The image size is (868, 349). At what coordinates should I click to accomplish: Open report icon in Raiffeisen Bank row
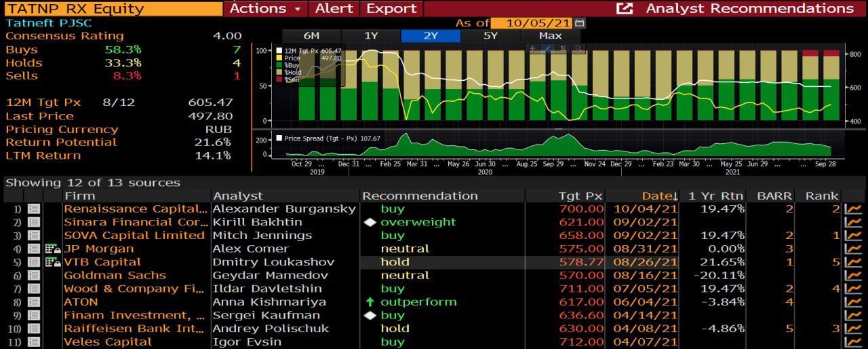point(33,329)
